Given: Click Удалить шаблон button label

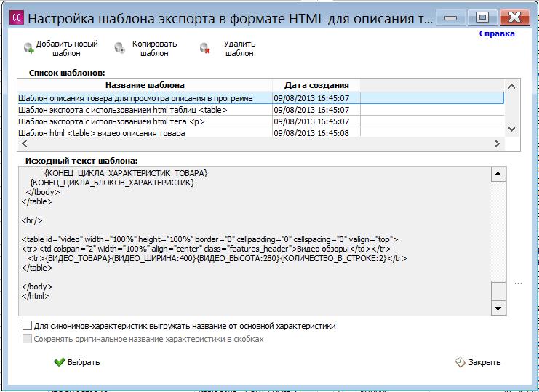Looking at the screenshot, I should (x=239, y=49).
